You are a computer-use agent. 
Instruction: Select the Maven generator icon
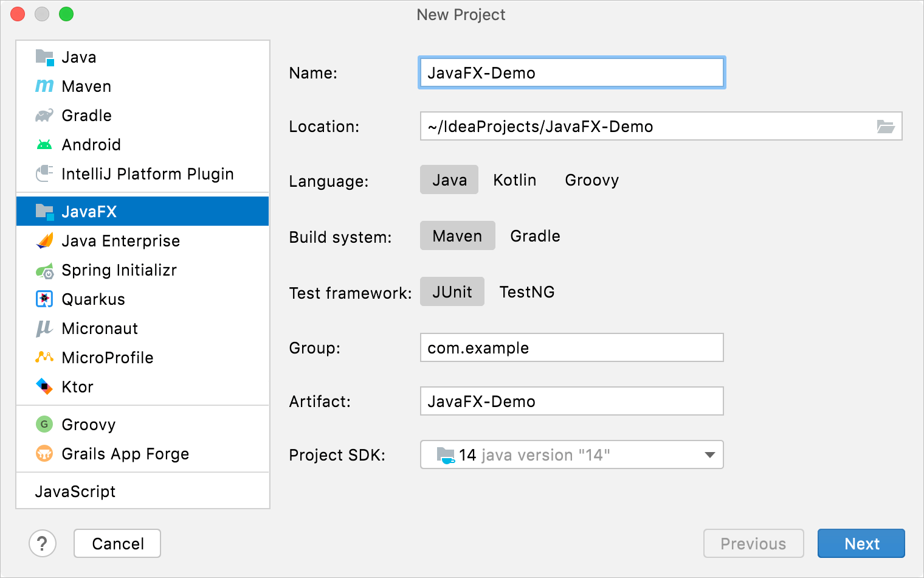pyautogui.click(x=44, y=86)
